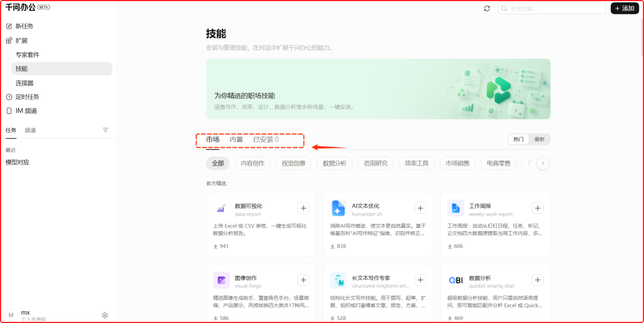Click the featured workplace skills banner
Viewport: 644px width, 323px height.
[x=378, y=89]
